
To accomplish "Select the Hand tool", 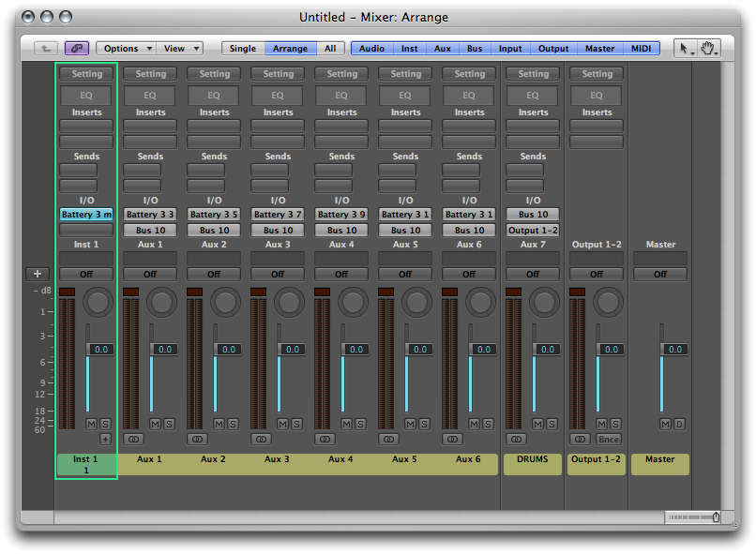I will 709,48.
